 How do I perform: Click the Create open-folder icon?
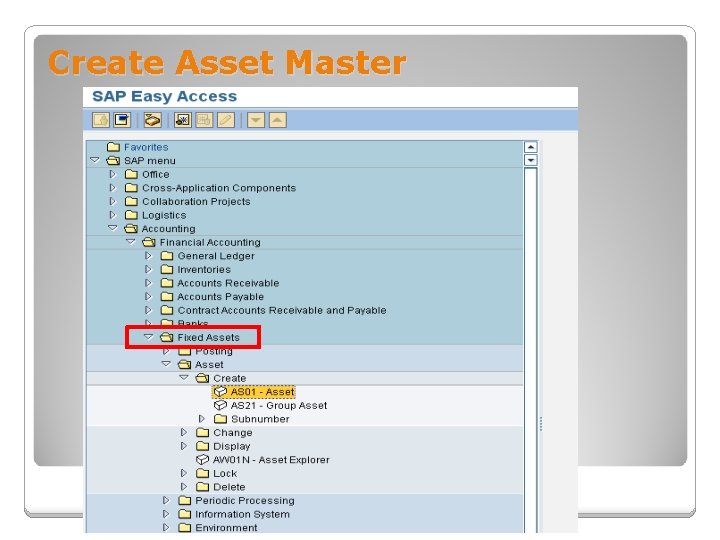click(x=202, y=378)
